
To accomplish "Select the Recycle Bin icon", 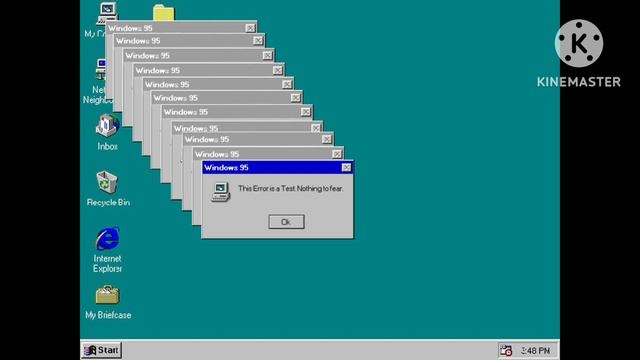I will 107,182.
